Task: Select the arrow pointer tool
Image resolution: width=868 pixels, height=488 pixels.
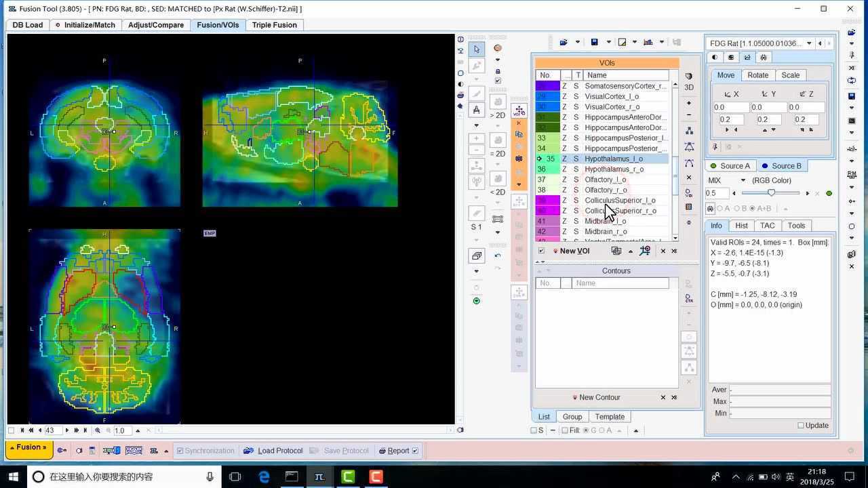Action: pyautogui.click(x=477, y=49)
